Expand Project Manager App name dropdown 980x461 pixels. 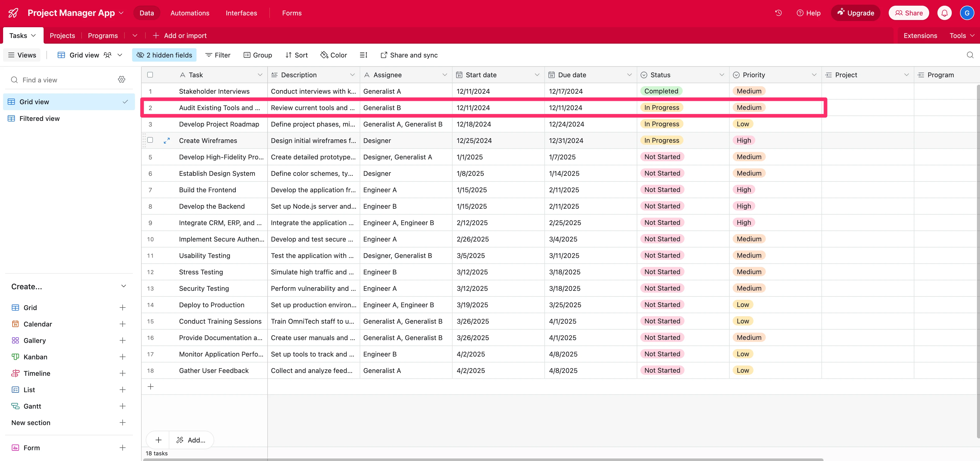(121, 13)
